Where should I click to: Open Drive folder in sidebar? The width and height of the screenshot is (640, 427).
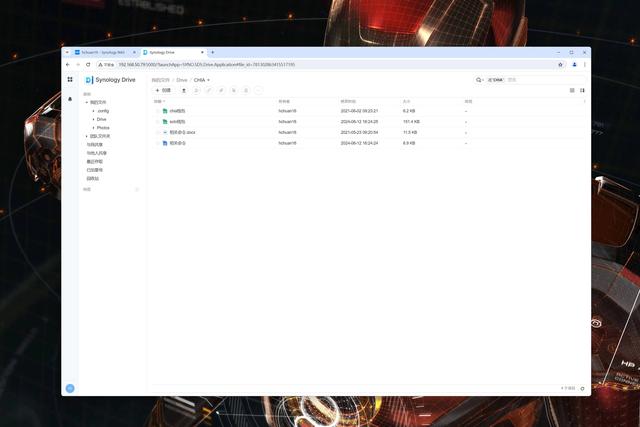click(101, 119)
